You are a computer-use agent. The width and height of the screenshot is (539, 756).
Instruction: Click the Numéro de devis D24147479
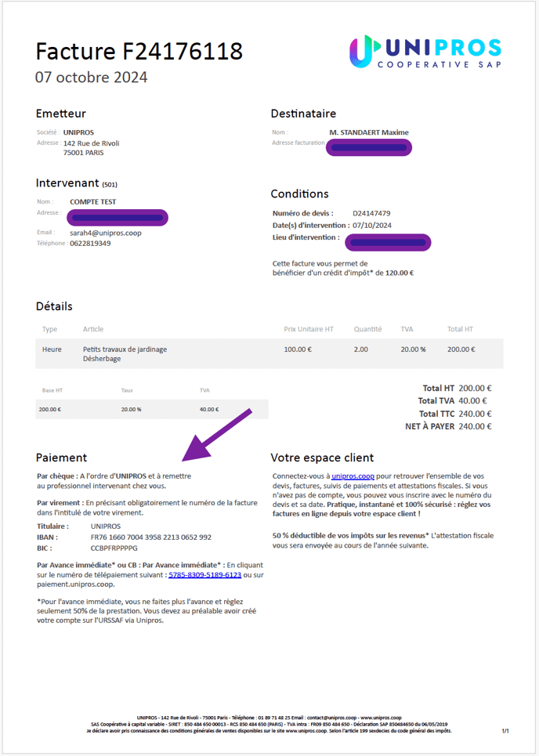click(371, 213)
